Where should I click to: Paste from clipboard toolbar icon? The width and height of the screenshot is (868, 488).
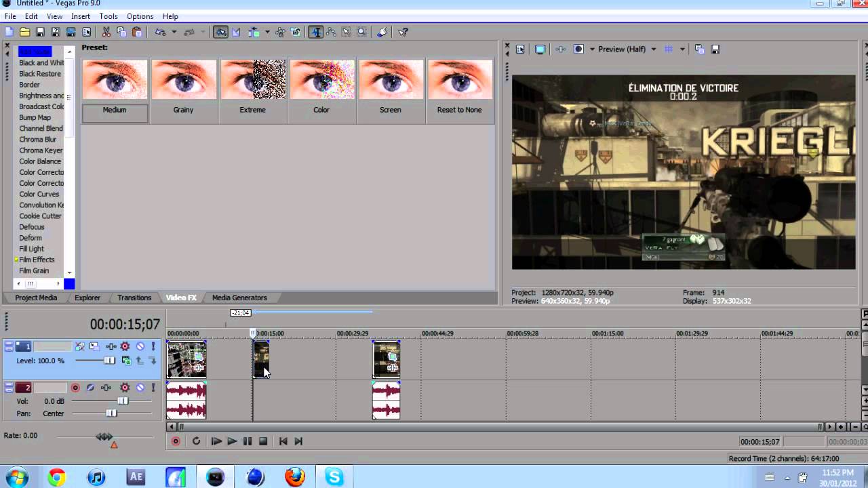click(x=137, y=32)
